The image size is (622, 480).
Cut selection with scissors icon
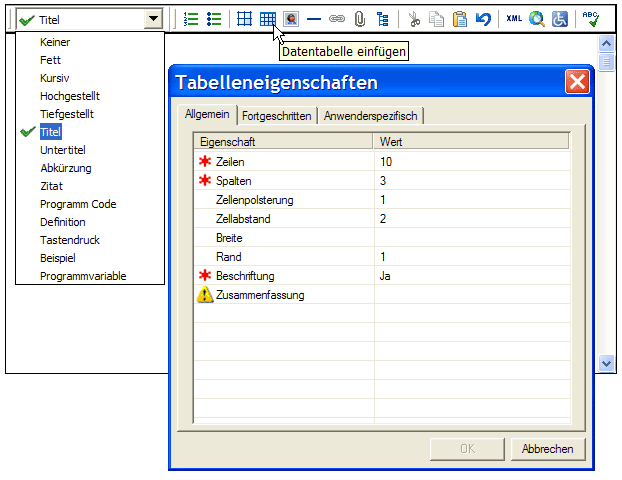pyautogui.click(x=415, y=19)
